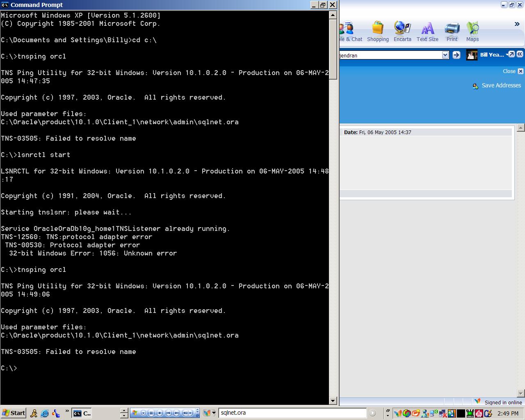This screenshot has width=525, height=420.
Task: Click the AIM running man icon
Action: 34,413
